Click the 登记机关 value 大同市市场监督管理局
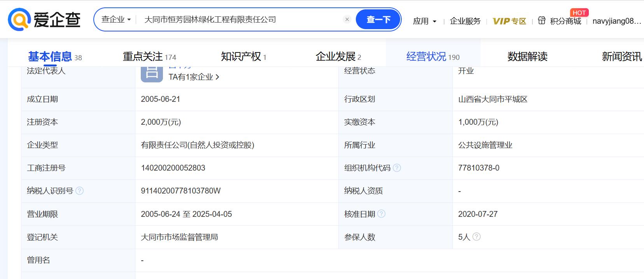This screenshot has width=644, height=279. (x=179, y=237)
